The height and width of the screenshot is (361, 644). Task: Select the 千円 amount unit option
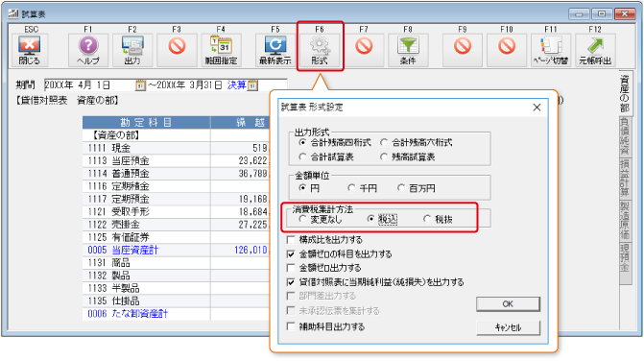click(351, 188)
